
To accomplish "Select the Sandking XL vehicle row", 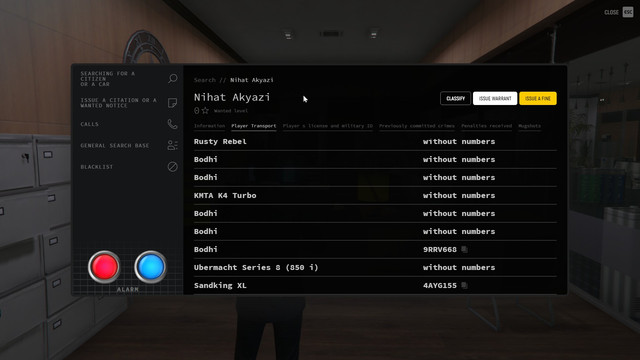I will (375, 285).
